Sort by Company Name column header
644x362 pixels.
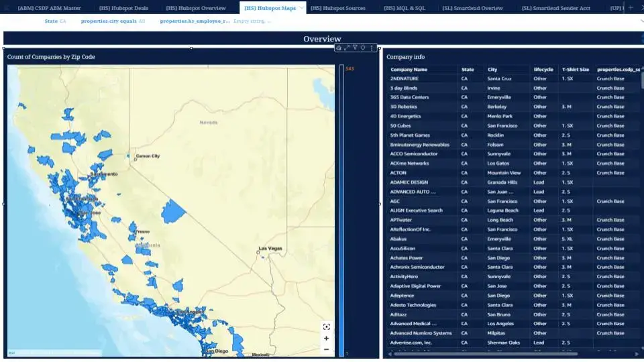[409, 69]
